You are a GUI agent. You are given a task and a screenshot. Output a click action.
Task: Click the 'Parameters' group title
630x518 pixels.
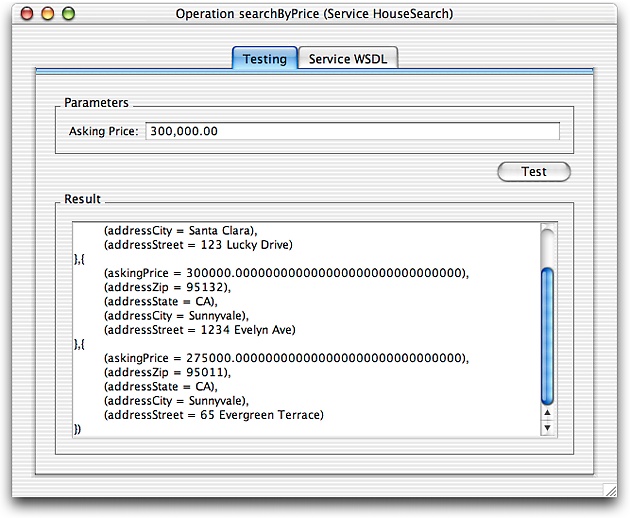(96, 102)
